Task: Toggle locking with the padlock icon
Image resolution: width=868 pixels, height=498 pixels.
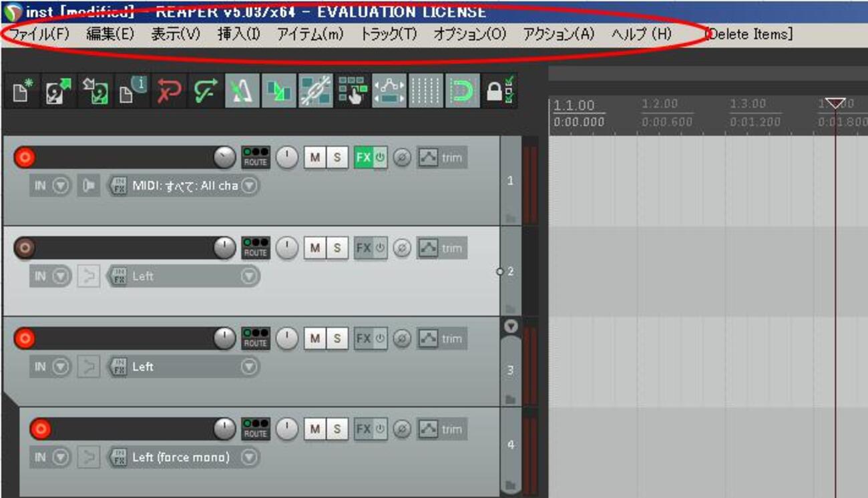Action: (x=499, y=92)
